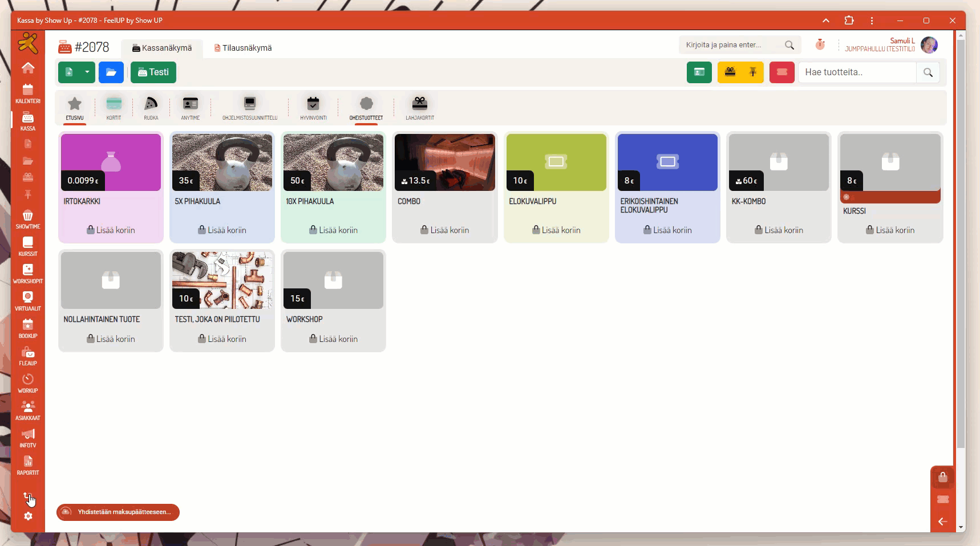The height and width of the screenshot is (546, 980).
Task: Click the blue open folder button
Action: pyautogui.click(x=111, y=72)
